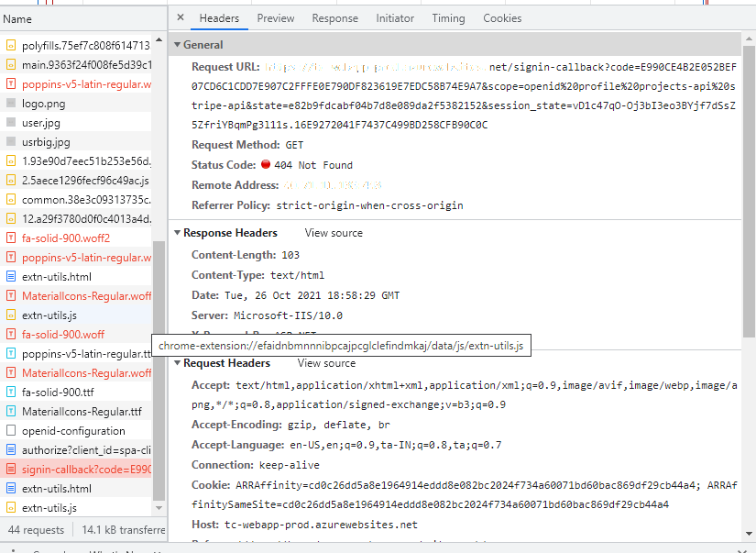Screen dimensions: 756x553
Task: Select the fa-solid-900.woff2 request
Action: (x=76, y=238)
